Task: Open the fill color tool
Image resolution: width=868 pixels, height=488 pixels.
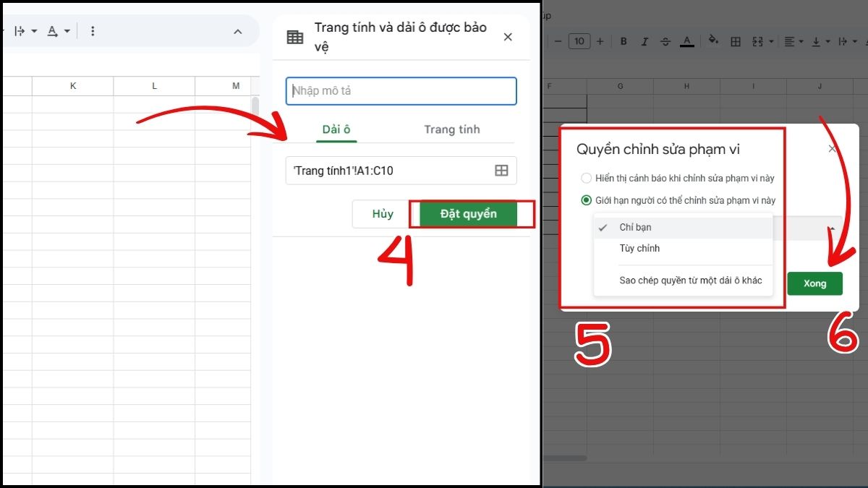Action: [x=713, y=41]
